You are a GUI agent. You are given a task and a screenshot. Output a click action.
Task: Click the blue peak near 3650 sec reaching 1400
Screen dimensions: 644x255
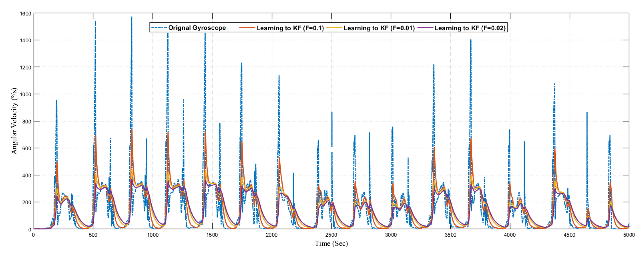(x=471, y=41)
